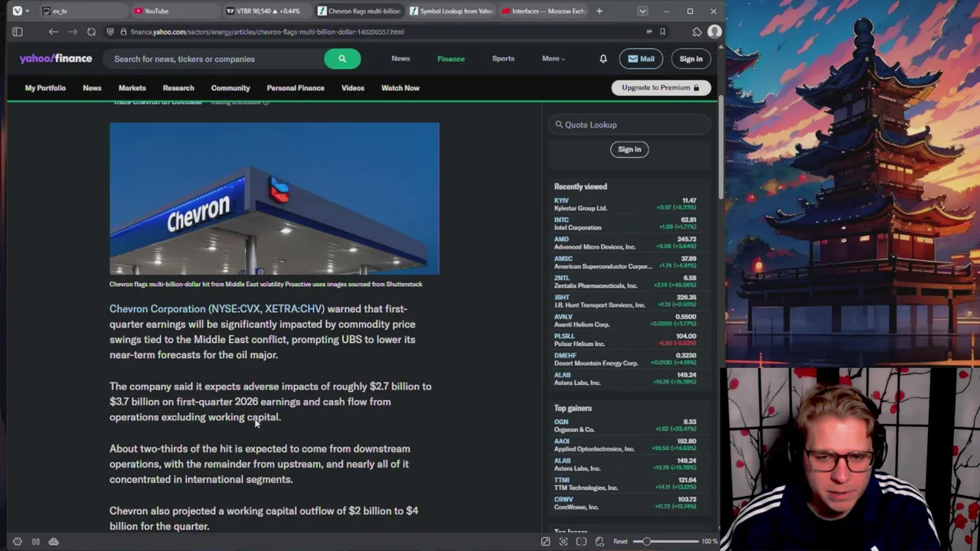
Task: Open sync cloud icon in status bar
Action: tap(54, 542)
